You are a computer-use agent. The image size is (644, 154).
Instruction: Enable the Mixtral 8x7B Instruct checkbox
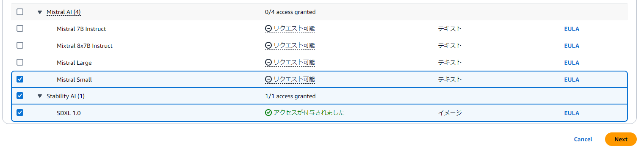[20, 45]
